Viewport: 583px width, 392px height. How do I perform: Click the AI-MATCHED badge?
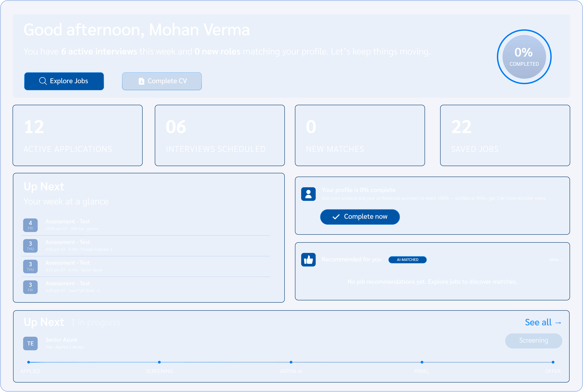point(407,260)
